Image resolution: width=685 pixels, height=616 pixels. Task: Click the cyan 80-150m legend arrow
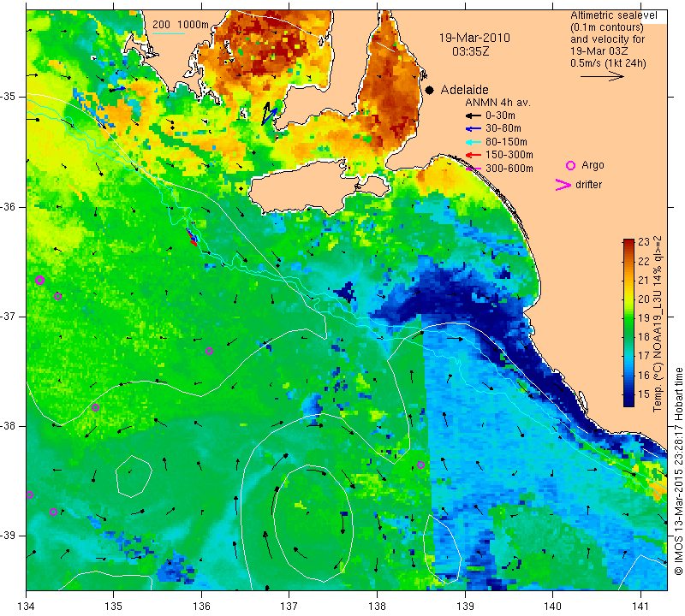pyautogui.click(x=473, y=142)
